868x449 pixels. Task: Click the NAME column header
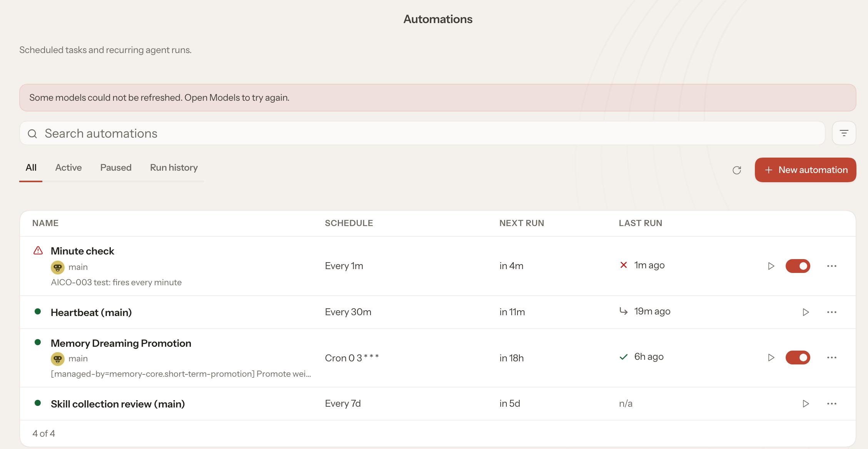click(x=45, y=223)
